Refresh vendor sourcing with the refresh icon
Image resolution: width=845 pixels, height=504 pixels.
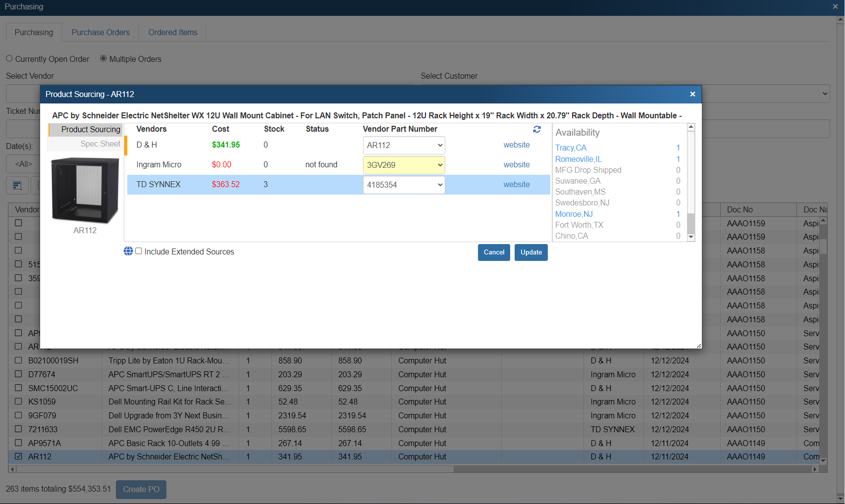(537, 129)
